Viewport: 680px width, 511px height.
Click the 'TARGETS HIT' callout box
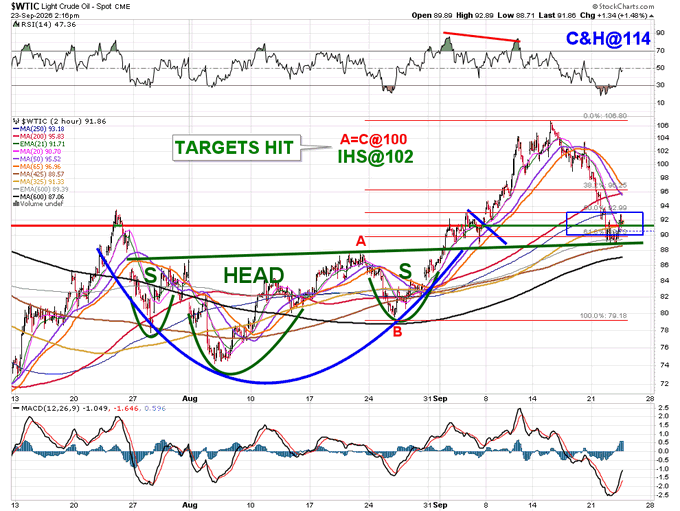pyautogui.click(x=236, y=147)
